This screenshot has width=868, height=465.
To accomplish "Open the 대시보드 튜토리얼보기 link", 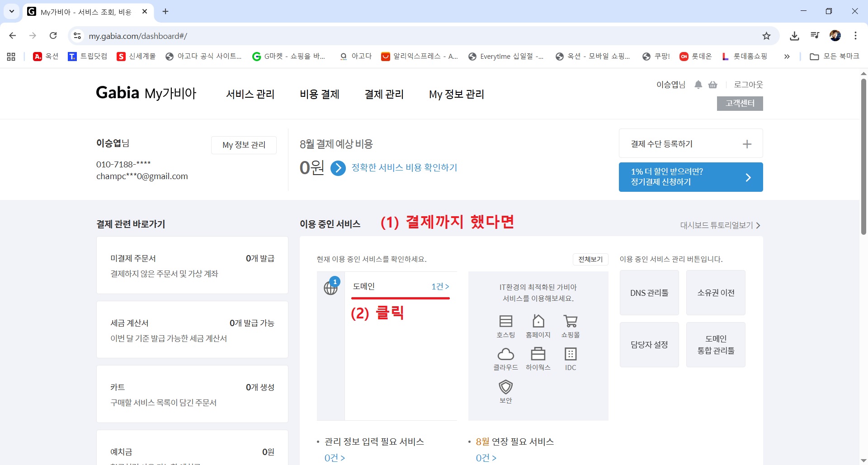I will tap(720, 225).
